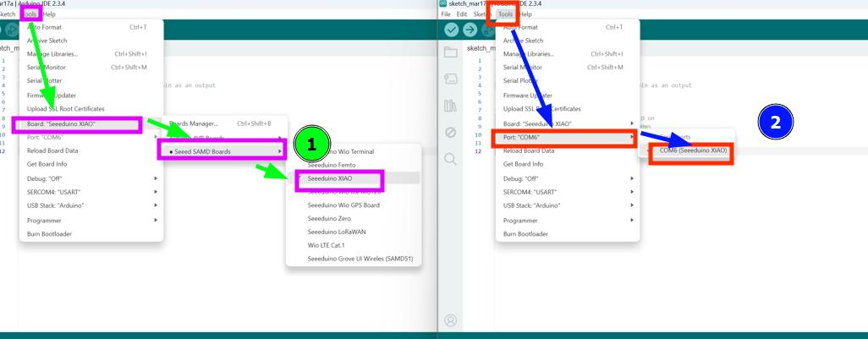868x339 pixels.
Task: Click Upload arrow icon in right window
Action: click(x=470, y=30)
